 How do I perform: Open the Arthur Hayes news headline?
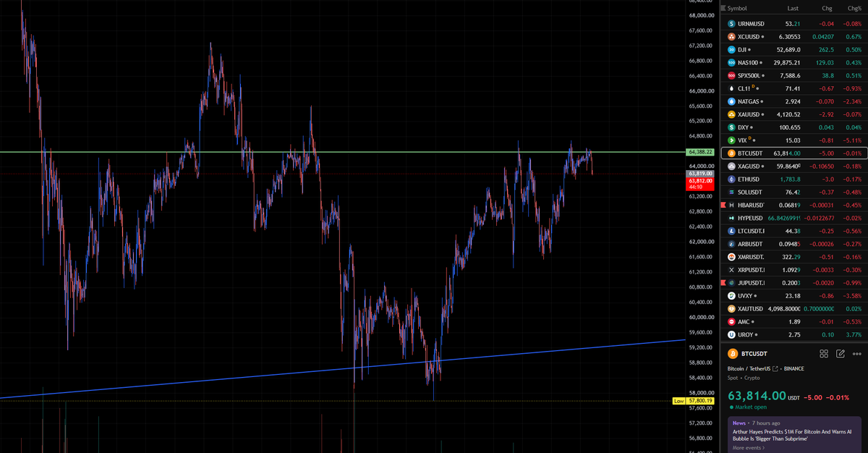792,435
